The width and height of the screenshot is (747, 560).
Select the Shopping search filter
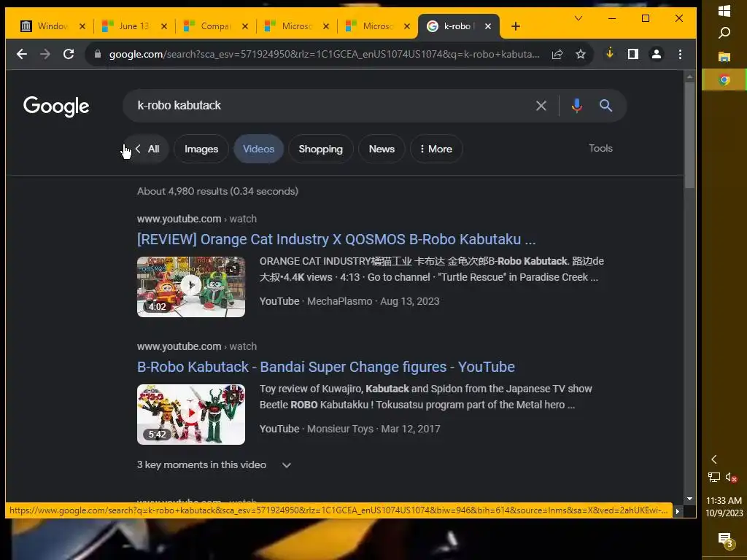coord(321,149)
